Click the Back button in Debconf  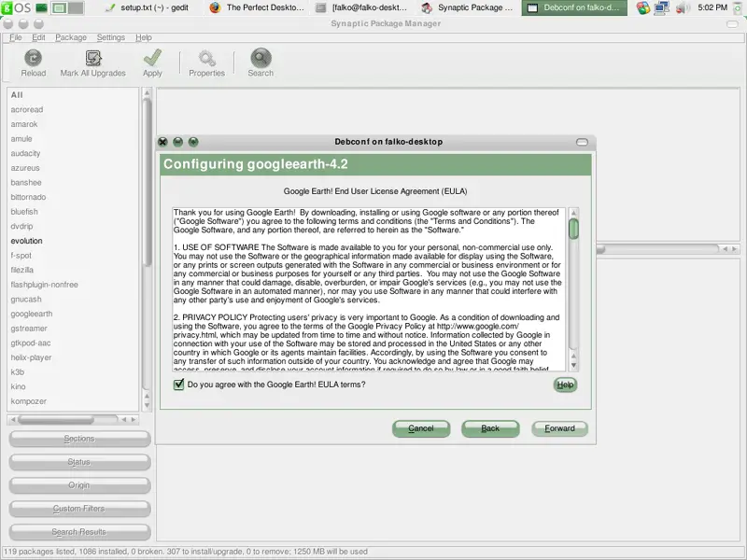(490, 428)
